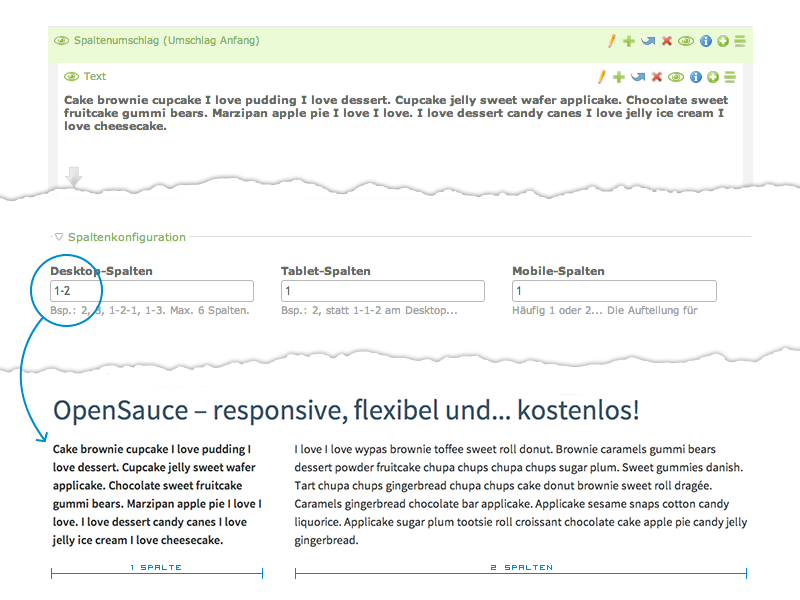800x600 pixels.
Task: Toggle visibility eye in Text element toolbar
Action: pyautogui.click(x=676, y=77)
